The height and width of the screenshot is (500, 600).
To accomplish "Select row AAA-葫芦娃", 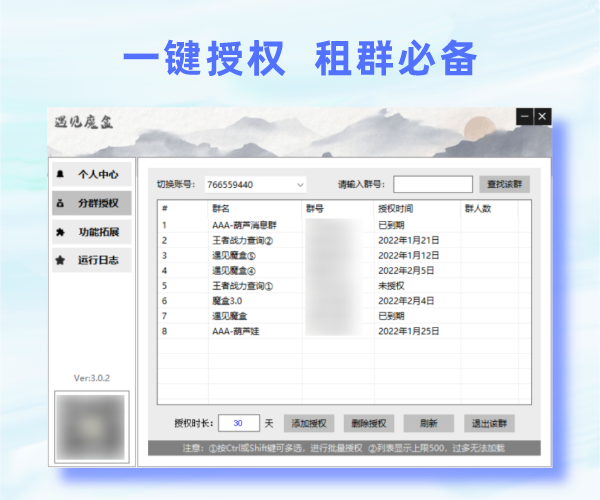I will coord(344,331).
